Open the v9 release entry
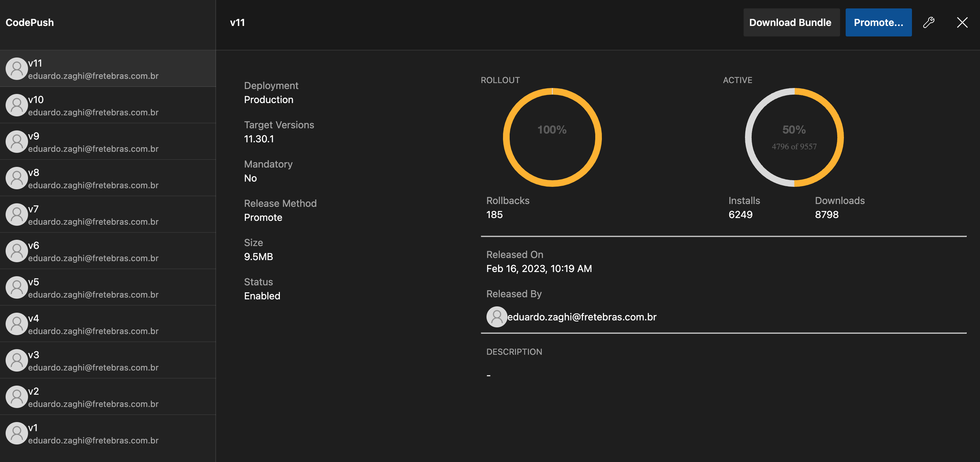Viewport: 980px width, 462px height. [x=108, y=142]
